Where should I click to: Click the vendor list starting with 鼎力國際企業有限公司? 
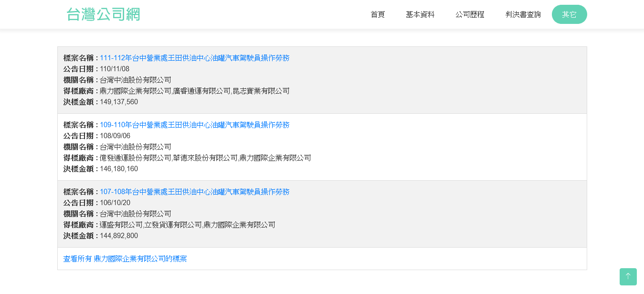[x=194, y=91]
